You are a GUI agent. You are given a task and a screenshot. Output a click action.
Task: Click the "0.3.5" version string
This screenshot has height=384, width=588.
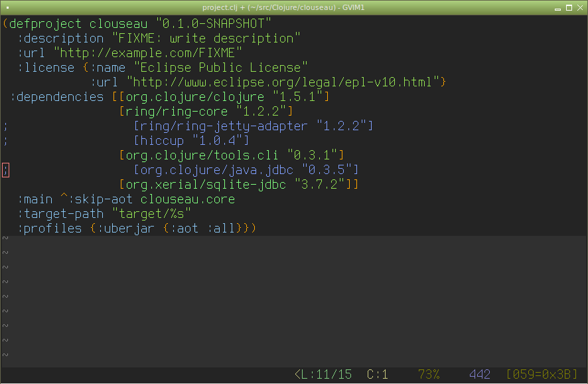pyautogui.click(x=327, y=171)
